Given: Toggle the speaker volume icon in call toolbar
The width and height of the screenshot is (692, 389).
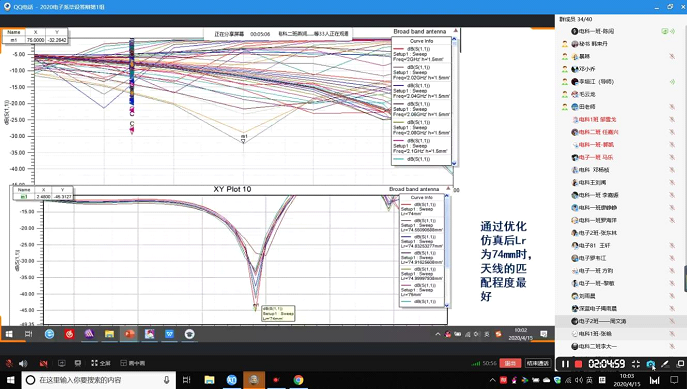Looking at the screenshot, I should [23, 363].
